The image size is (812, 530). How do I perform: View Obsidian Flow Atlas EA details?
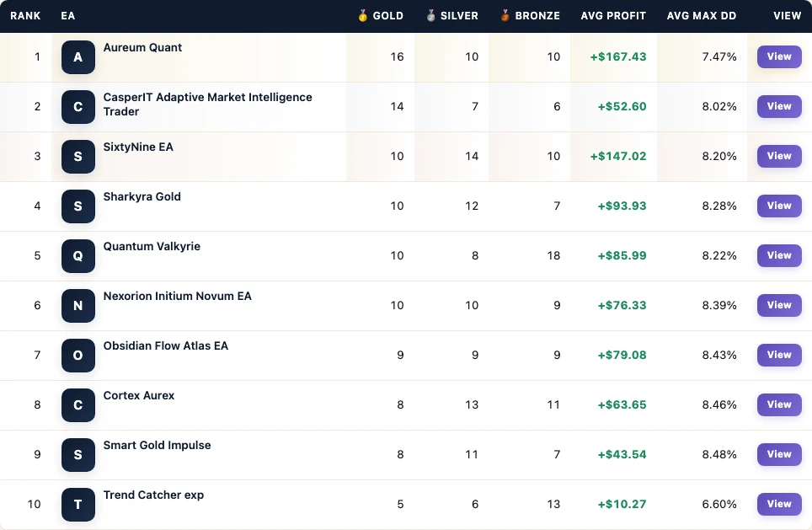point(779,355)
